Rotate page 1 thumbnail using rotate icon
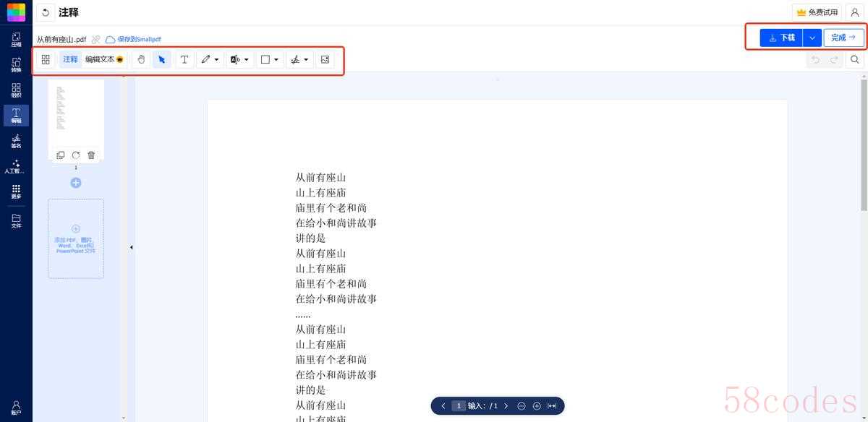The image size is (868, 422). (76, 155)
